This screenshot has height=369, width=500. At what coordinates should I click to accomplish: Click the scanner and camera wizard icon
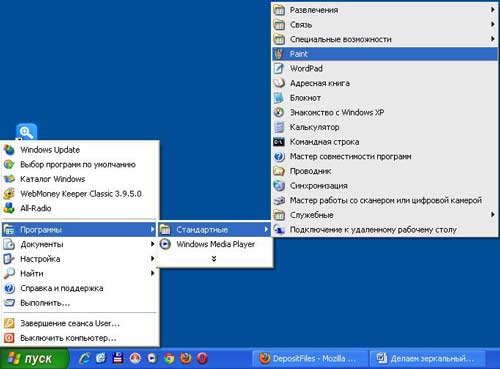pyautogui.click(x=279, y=200)
